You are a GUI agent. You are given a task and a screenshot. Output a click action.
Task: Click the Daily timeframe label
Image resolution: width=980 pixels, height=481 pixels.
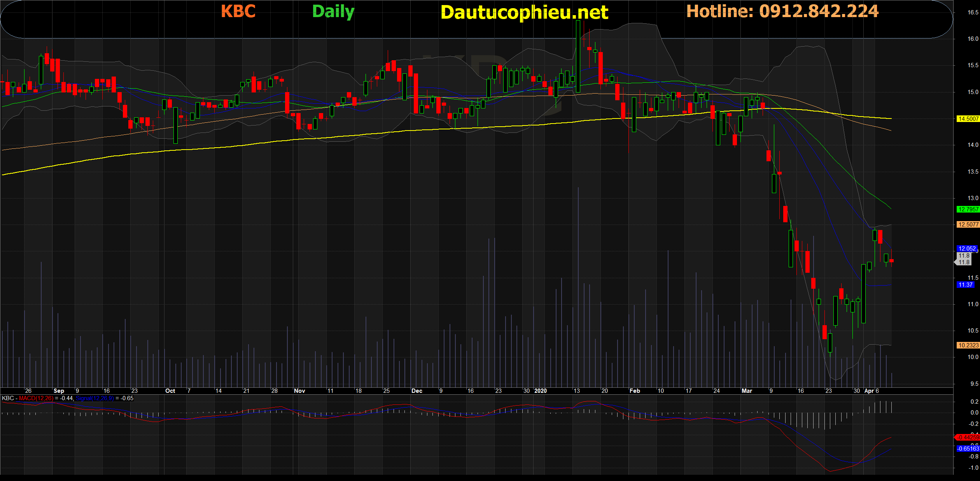click(333, 12)
